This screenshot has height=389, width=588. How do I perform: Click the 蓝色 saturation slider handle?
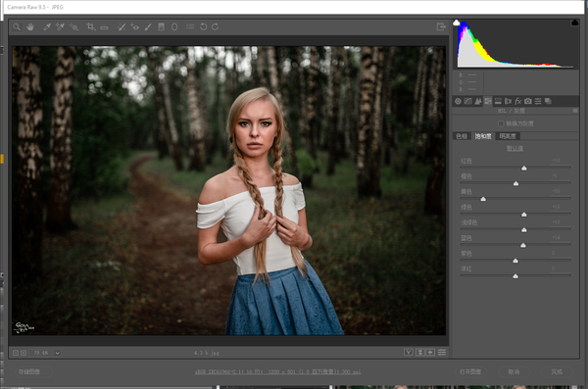(x=523, y=245)
